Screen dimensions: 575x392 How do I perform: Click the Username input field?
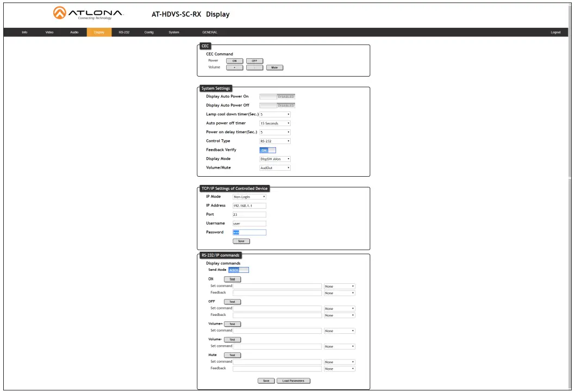249,223
